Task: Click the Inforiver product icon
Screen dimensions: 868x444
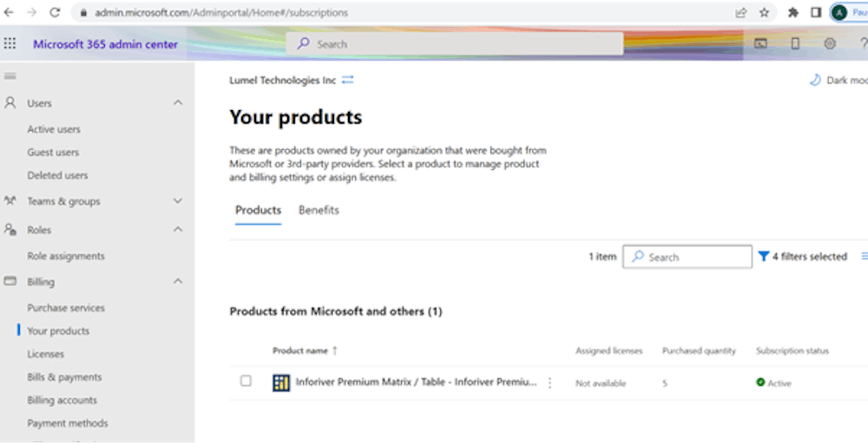Action: (x=281, y=382)
